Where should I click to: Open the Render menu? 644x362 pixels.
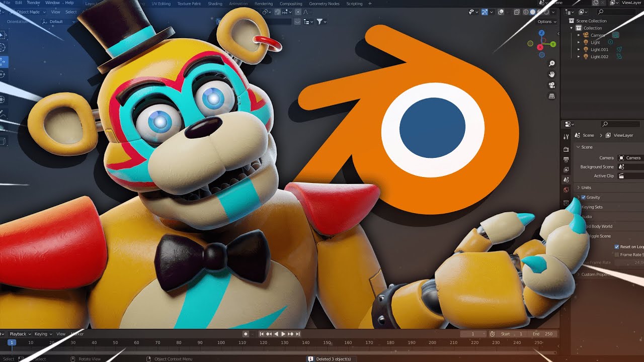point(34,3)
